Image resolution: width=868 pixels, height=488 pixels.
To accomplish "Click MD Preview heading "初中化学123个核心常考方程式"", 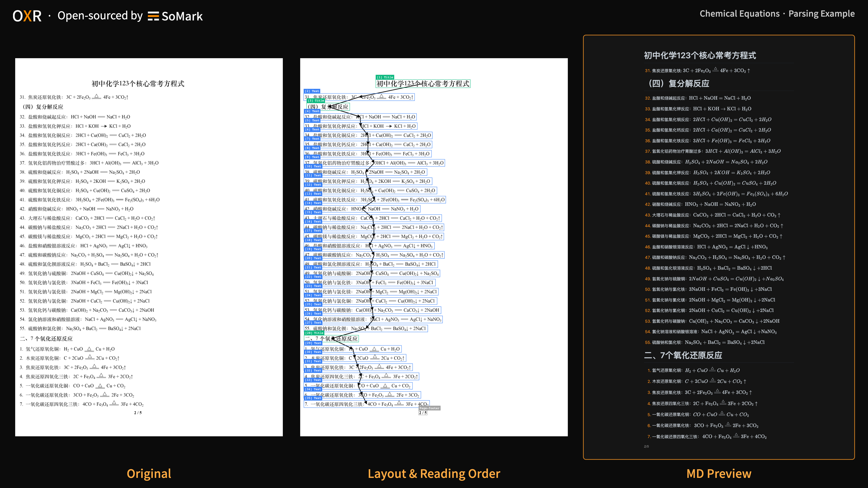I will 700,55.
